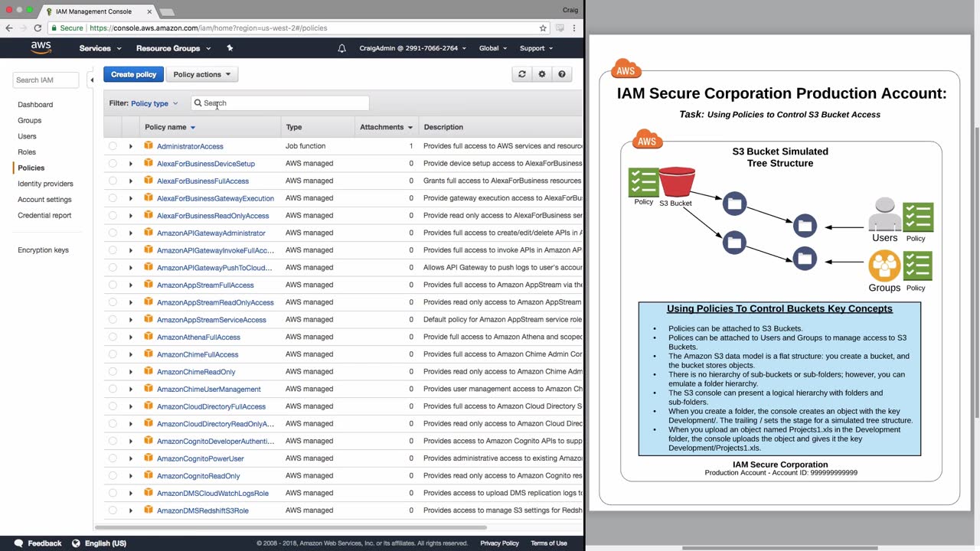Expand the AmazonChimeUserManagement row
This screenshot has width=980, height=551.
pyautogui.click(x=131, y=389)
